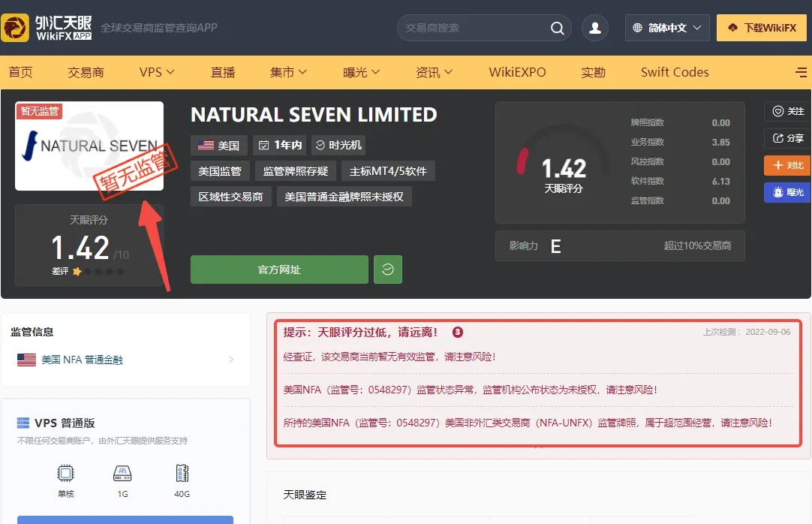Open the 交易商 menu item

[x=86, y=72]
